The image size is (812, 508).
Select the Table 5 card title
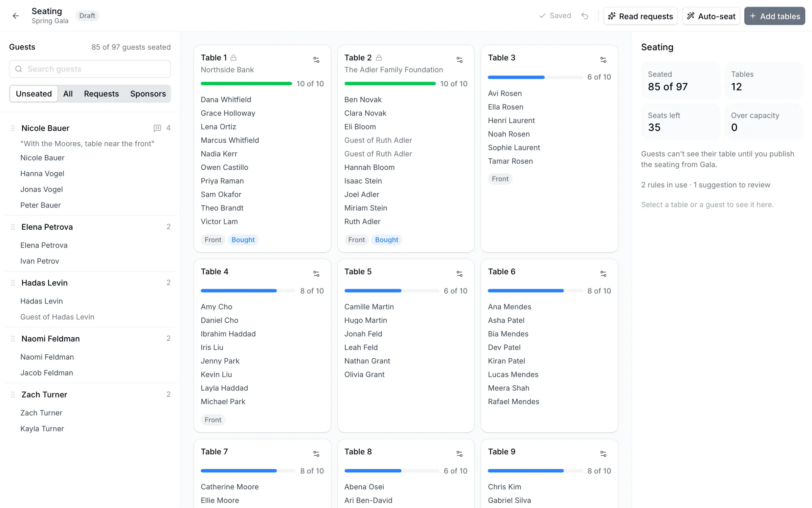point(358,272)
